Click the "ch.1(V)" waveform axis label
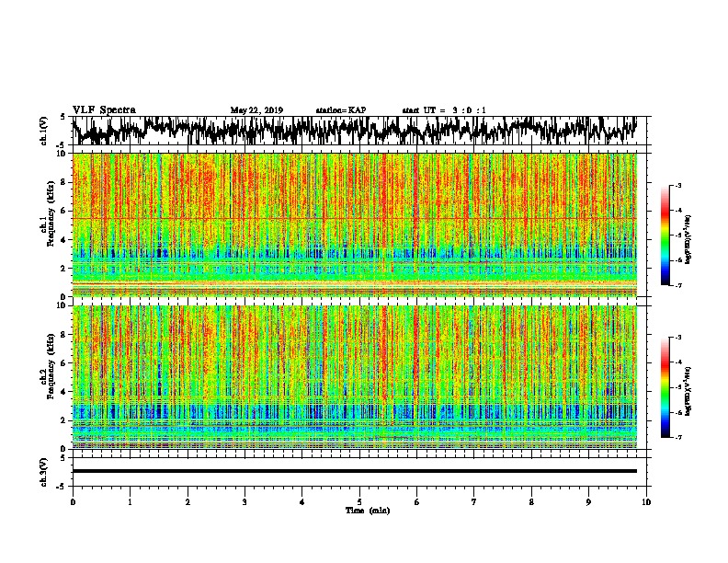 click(x=44, y=131)
